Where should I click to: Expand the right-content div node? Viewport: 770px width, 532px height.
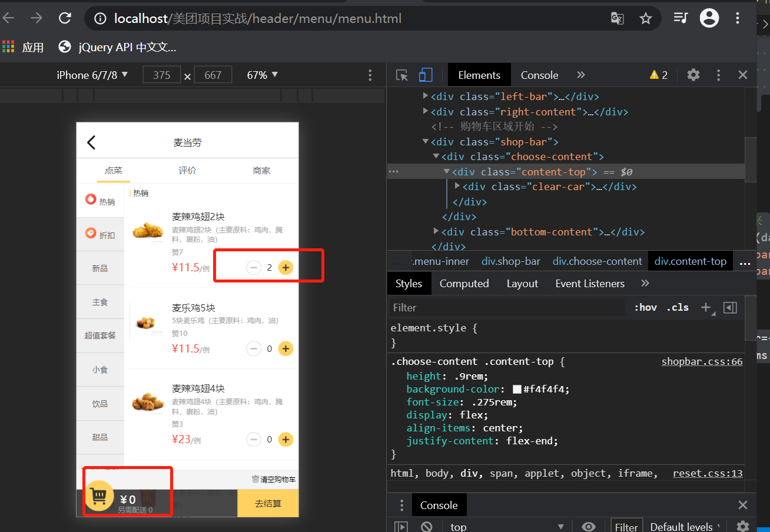click(x=426, y=111)
